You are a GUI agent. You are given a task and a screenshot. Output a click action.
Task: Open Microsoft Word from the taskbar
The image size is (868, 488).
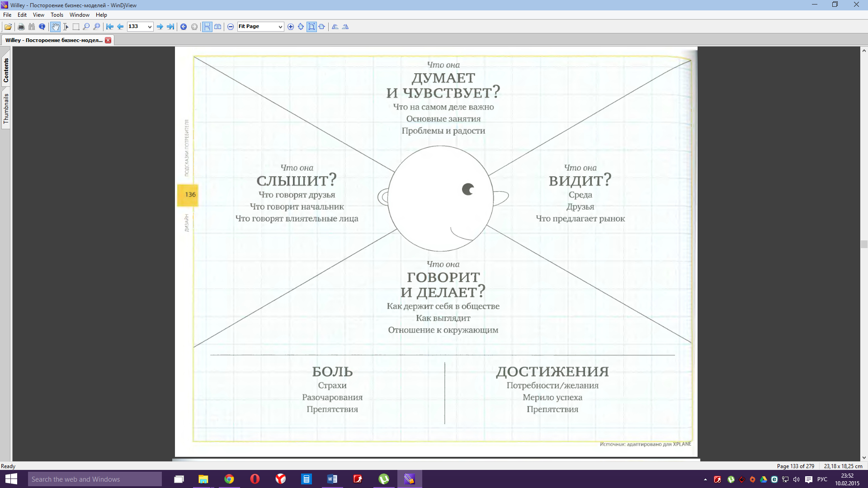point(332,479)
